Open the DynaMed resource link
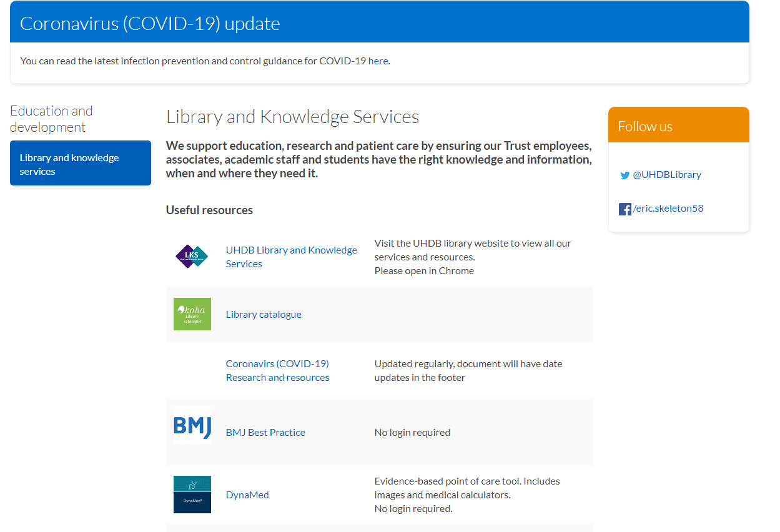The height and width of the screenshot is (532, 780). point(247,495)
